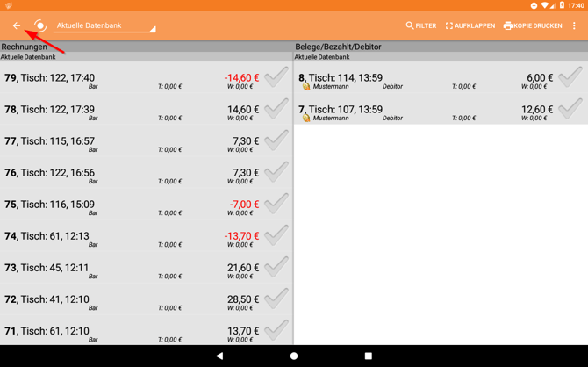The width and height of the screenshot is (588, 367).
Task: Tap the circular app logo icon
Action: pyautogui.click(x=39, y=26)
